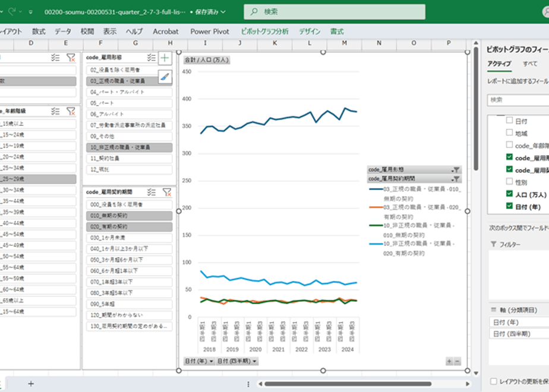Toggle multi-select on code_雇用形態 slicer
This screenshot has width=549, height=392.
[152, 58]
